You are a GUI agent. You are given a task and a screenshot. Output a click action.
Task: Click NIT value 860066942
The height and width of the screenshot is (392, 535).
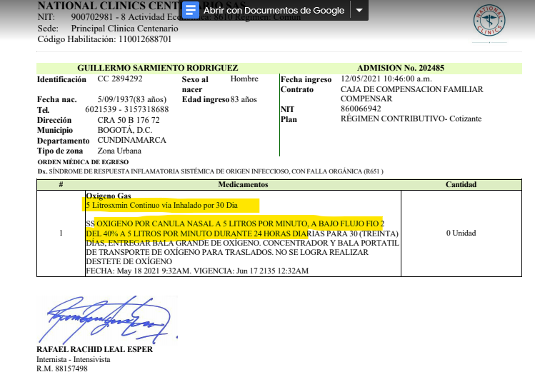click(x=361, y=109)
